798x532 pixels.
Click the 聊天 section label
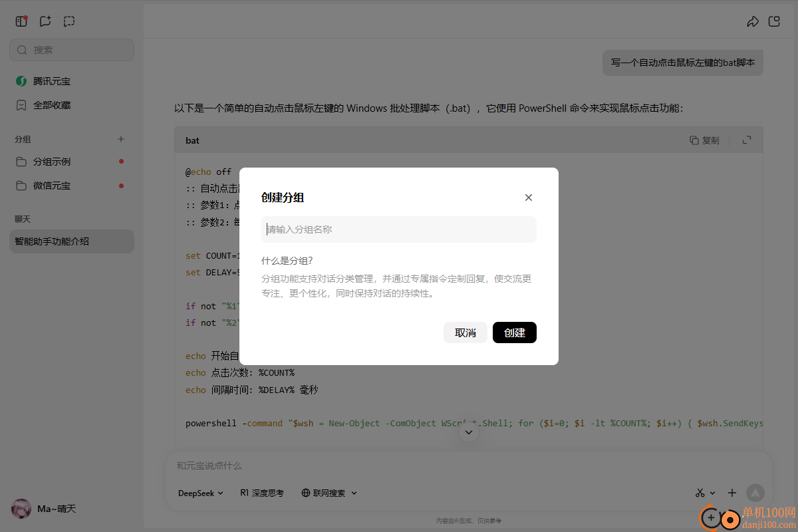click(x=23, y=219)
